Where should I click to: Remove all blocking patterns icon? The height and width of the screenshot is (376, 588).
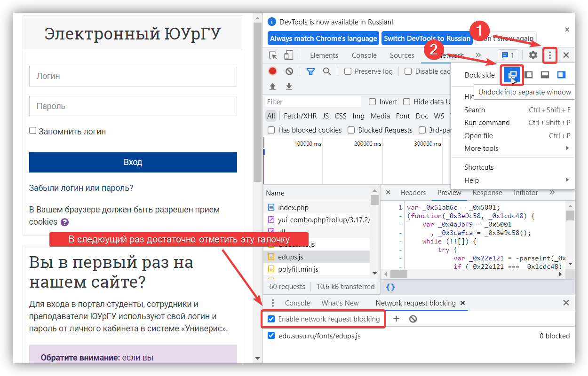pyautogui.click(x=413, y=319)
